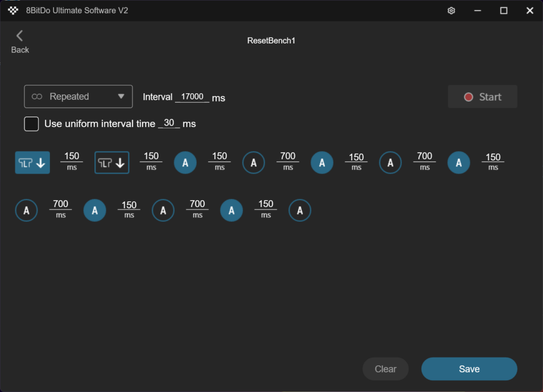Click the last outlined A icon in sequence

300,210
